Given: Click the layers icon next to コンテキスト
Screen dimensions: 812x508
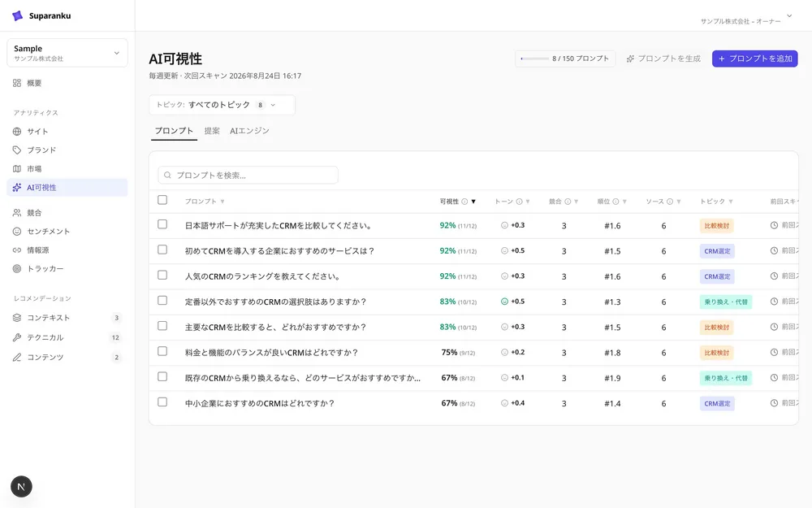Looking at the screenshot, I should click(17, 318).
